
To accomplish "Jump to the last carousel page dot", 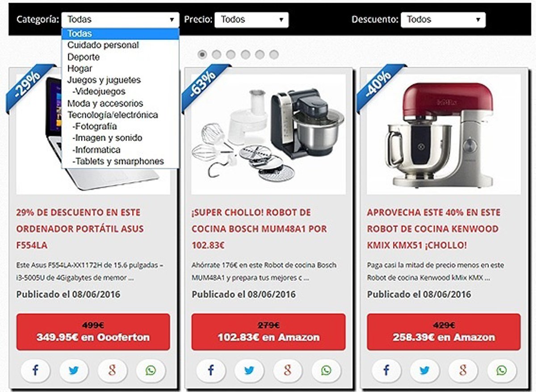I will tap(274, 54).
